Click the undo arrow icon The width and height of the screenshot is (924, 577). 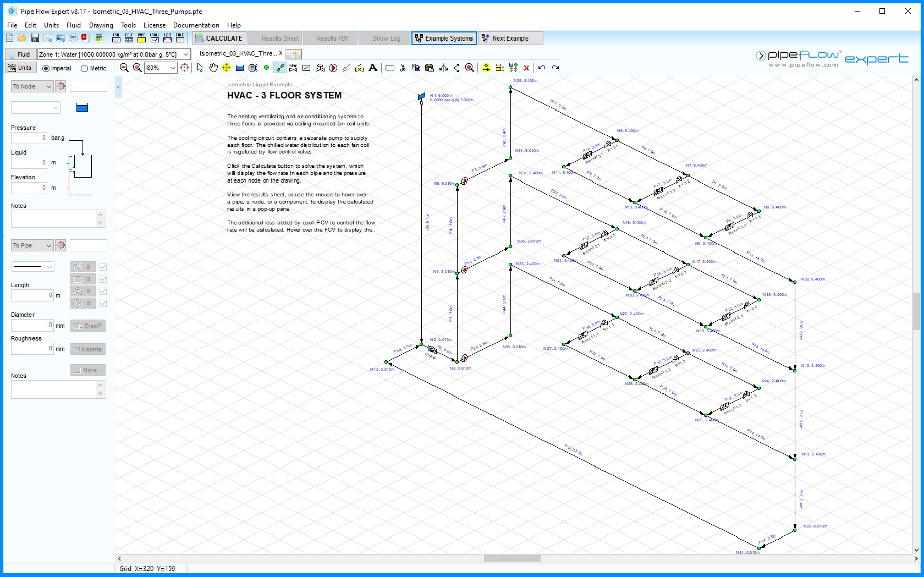[542, 68]
